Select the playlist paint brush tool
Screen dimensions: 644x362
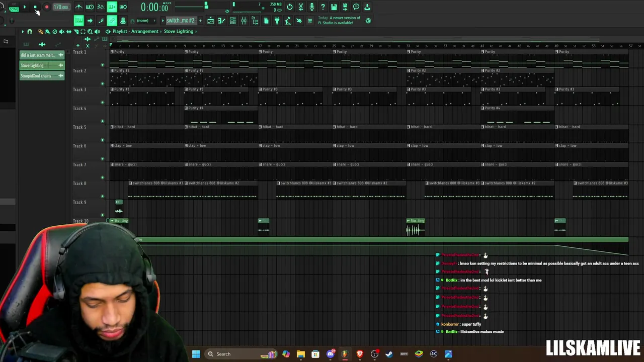tap(48, 32)
